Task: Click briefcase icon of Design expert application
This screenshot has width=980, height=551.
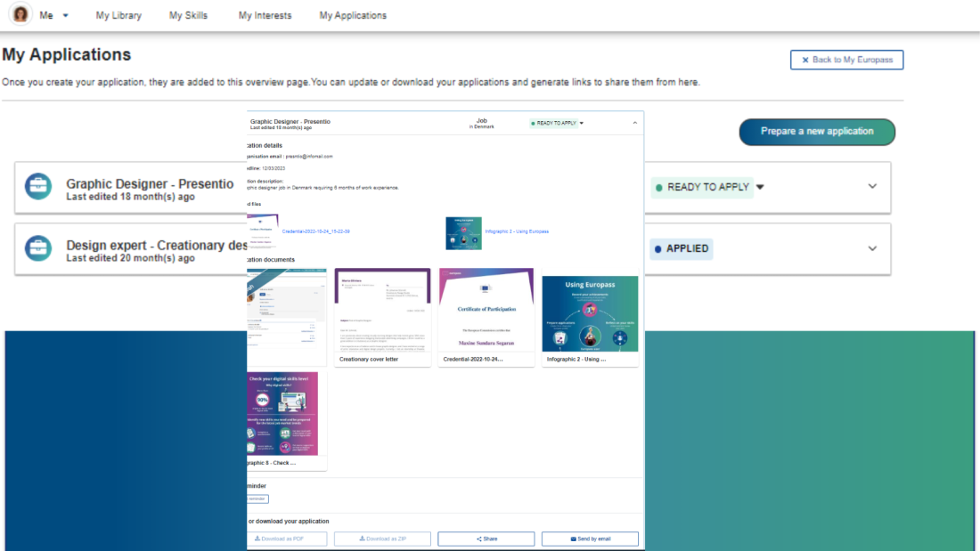Action: point(38,248)
